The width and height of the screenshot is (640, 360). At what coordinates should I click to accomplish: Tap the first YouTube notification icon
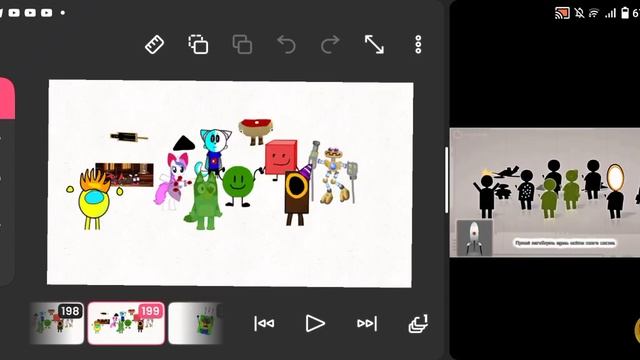pos(14,13)
